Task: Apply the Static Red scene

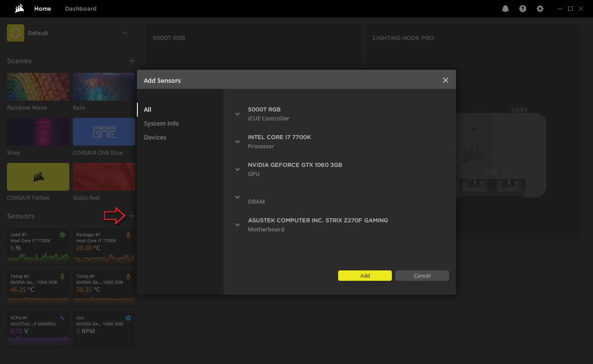Action: point(104,177)
